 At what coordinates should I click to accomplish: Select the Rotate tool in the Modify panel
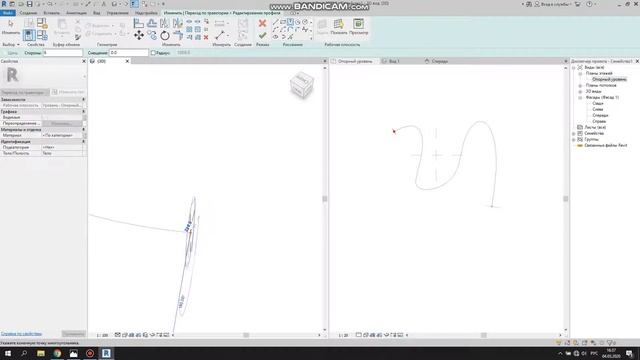pyautogui.click(x=165, y=36)
